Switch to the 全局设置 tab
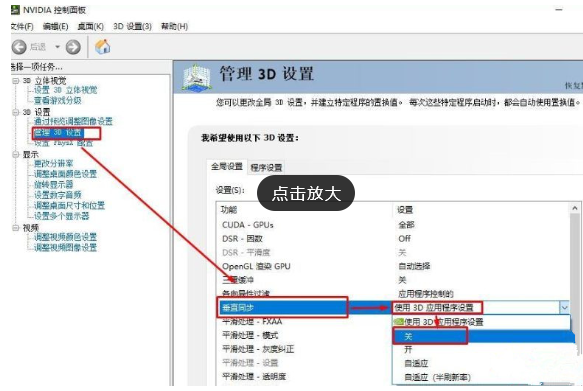 coord(227,166)
